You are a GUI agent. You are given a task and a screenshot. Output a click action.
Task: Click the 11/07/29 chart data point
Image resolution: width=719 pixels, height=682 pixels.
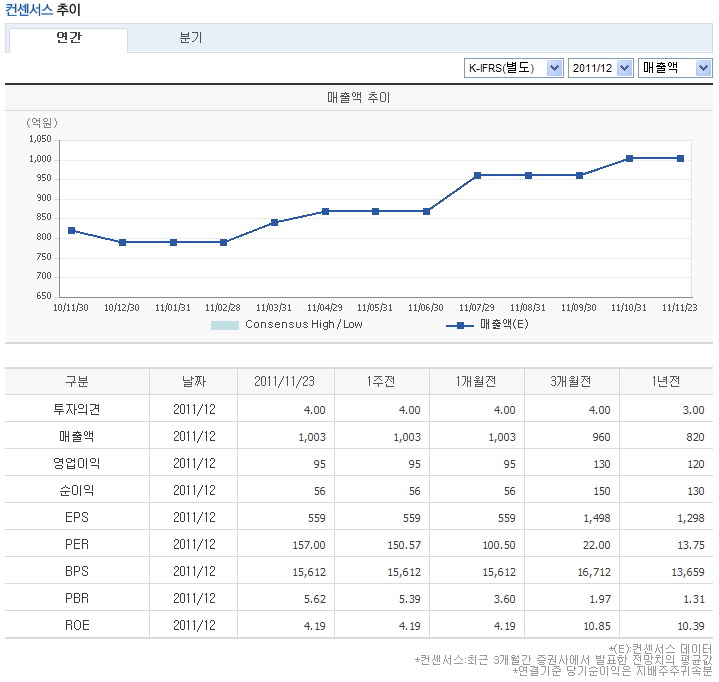point(478,175)
